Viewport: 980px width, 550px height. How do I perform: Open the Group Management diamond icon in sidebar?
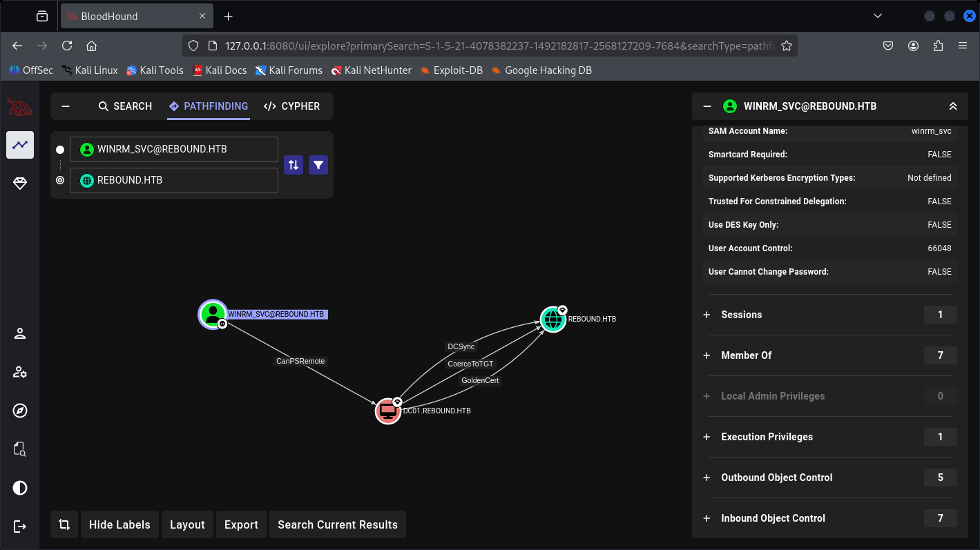[x=20, y=183]
